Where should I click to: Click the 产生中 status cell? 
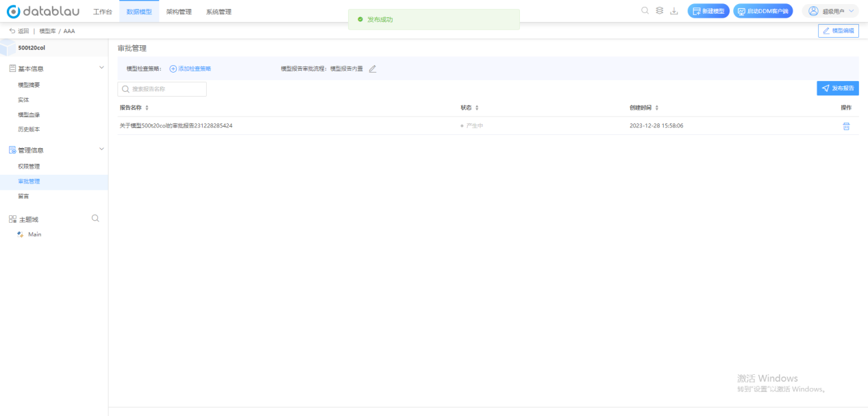(472, 126)
